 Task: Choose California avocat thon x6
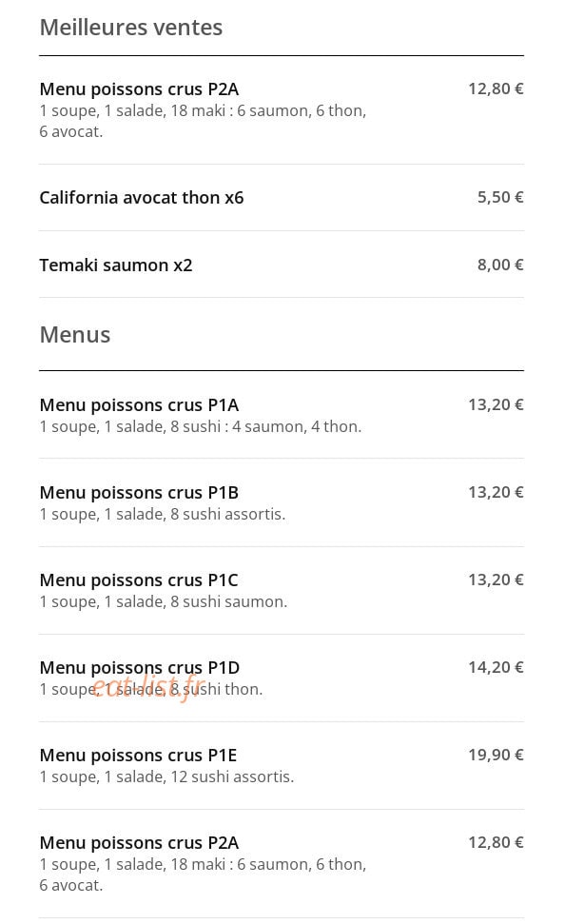142,197
